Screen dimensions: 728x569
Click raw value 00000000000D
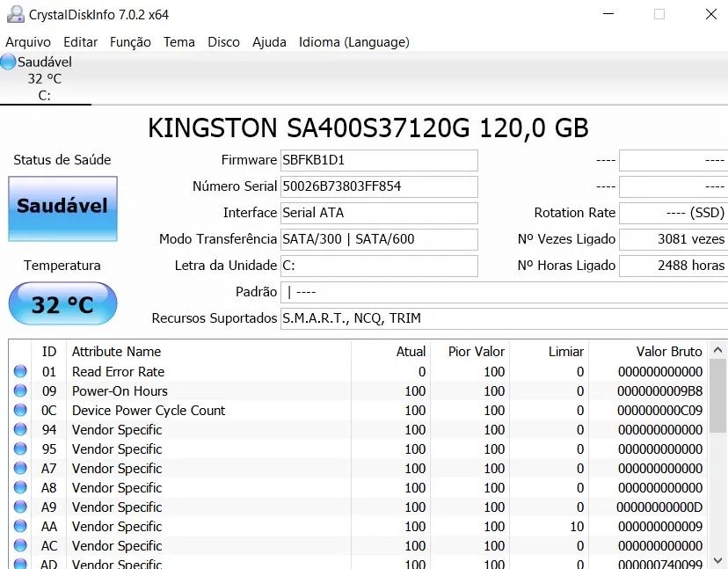(x=659, y=507)
